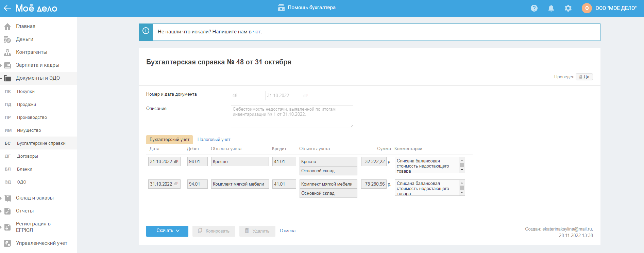The height and width of the screenshot is (253, 644).
Task: Click the info icon in the notice banner
Action: (146, 31)
